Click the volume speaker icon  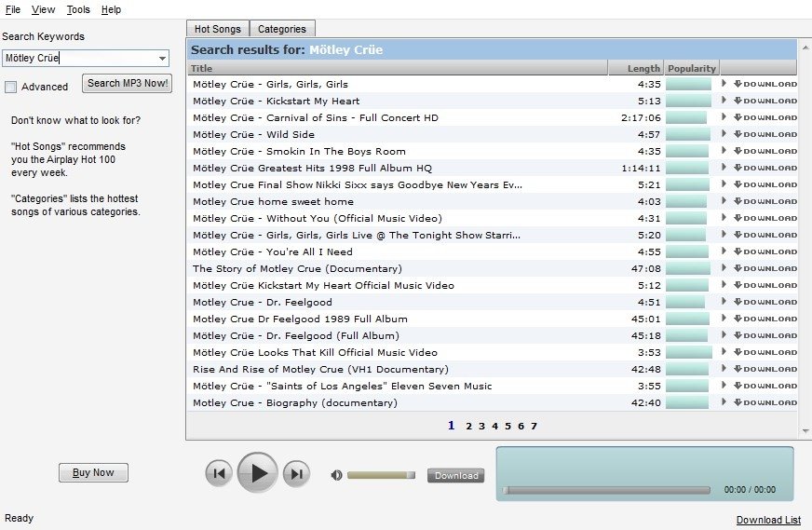pos(336,475)
